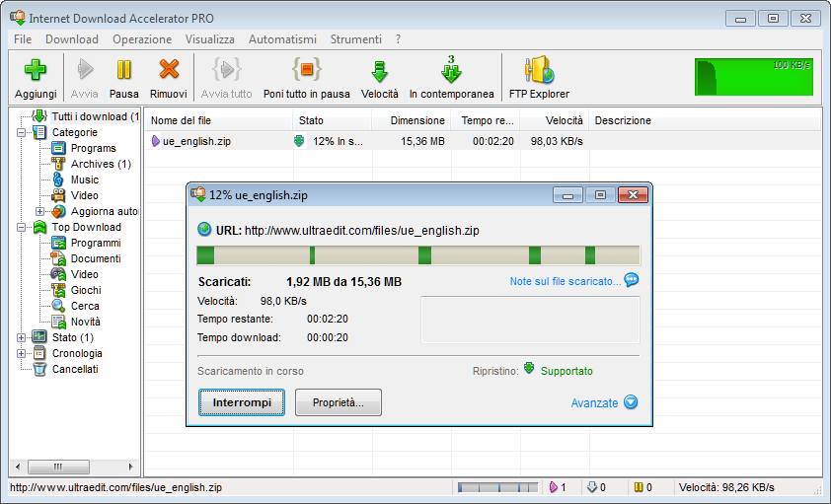
Task: Pause the download with the Pausa icon
Action: pos(124,69)
